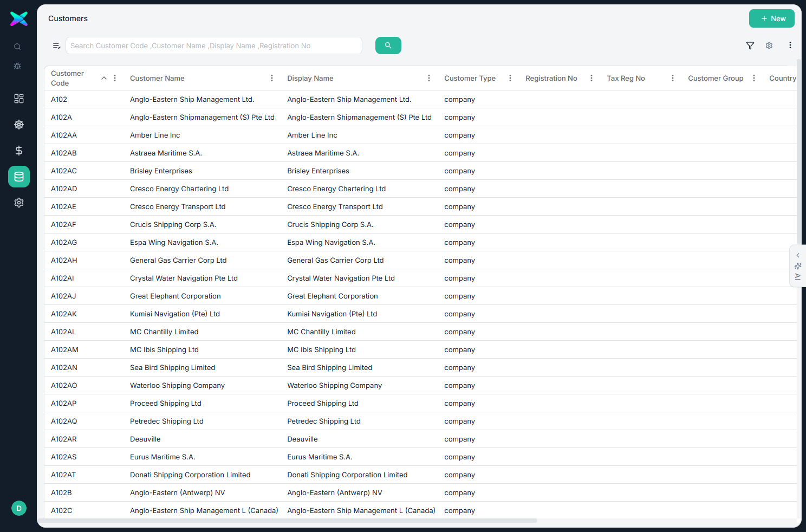806x532 pixels.
Task: Select Donati Shipping Corporation Limited customer name
Action: (190, 475)
